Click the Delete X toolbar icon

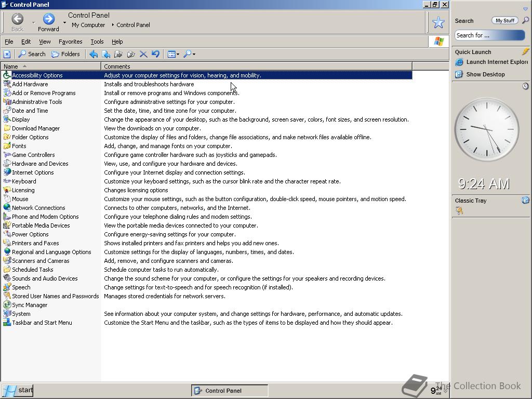point(143,54)
